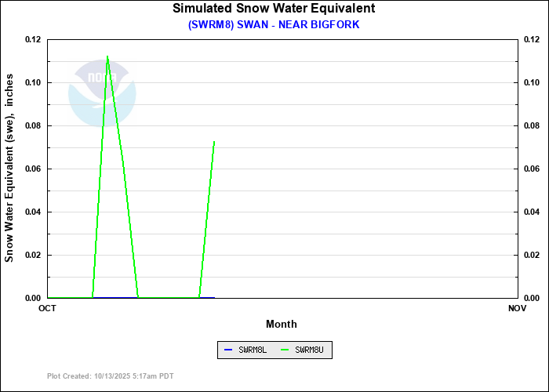Click the NOAA logo watermark
This screenshot has width=549, height=392.
point(102,92)
